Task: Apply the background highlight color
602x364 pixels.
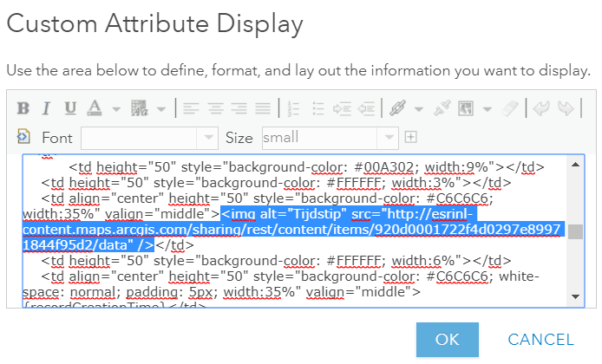Action: (x=140, y=108)
